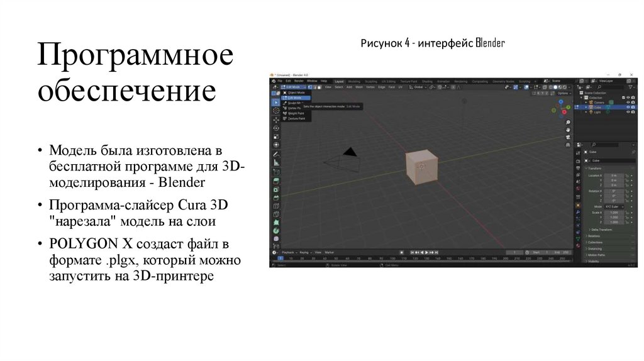Open the green Object Data properties tab

pyautogui.click(x=579, y=238)
